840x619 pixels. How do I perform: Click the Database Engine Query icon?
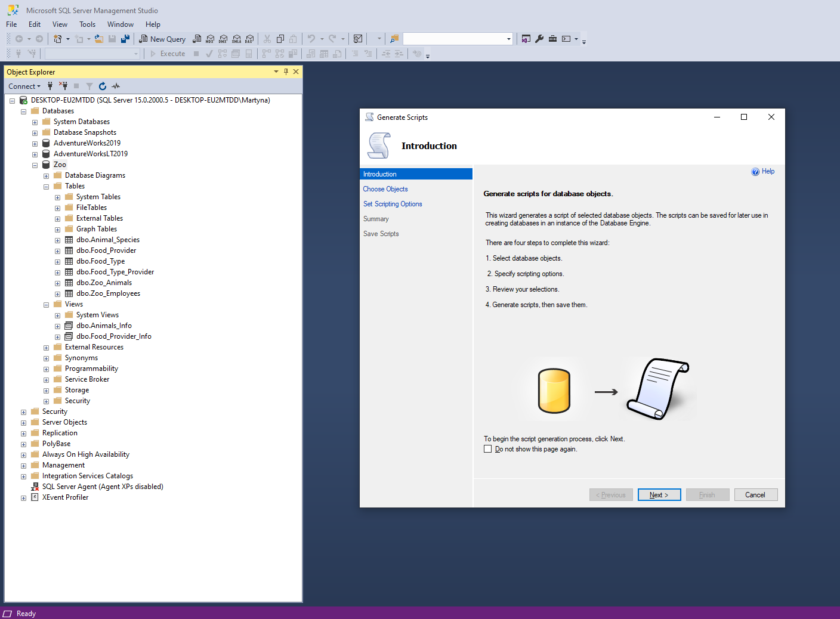197,39
